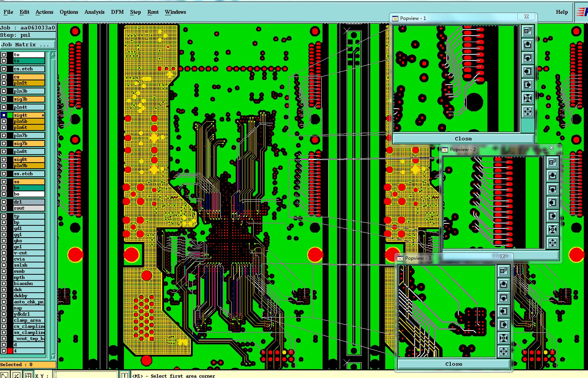Pan left in Popview - 1
Viewport: 588px width, 378px height.
(528, 72)
